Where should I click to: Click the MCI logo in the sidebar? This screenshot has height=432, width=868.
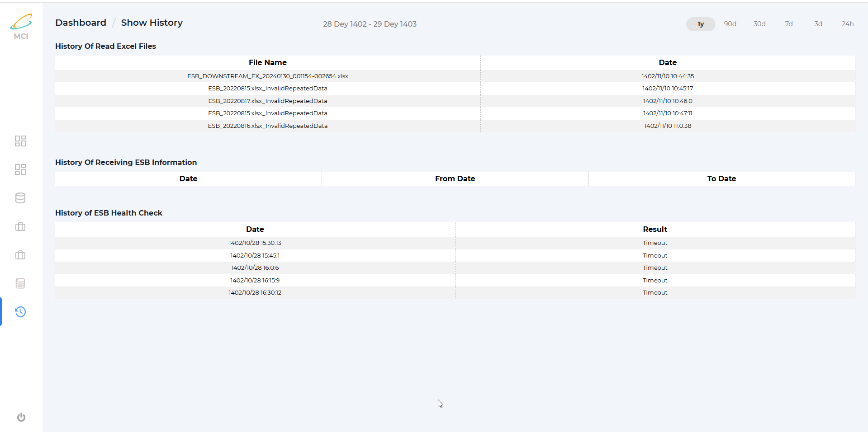tap(21, 26)
